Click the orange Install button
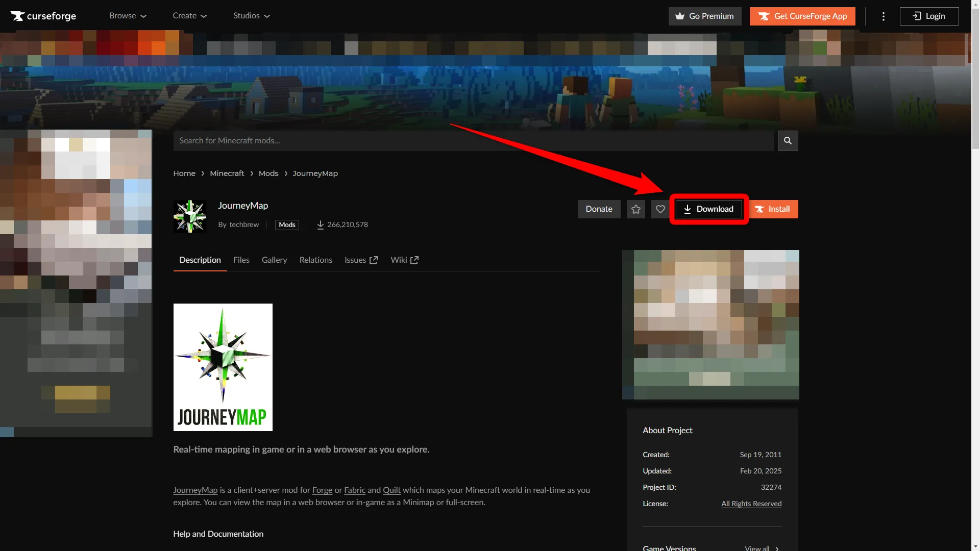Viewport: 980px width, 551px height. (773, 209)
